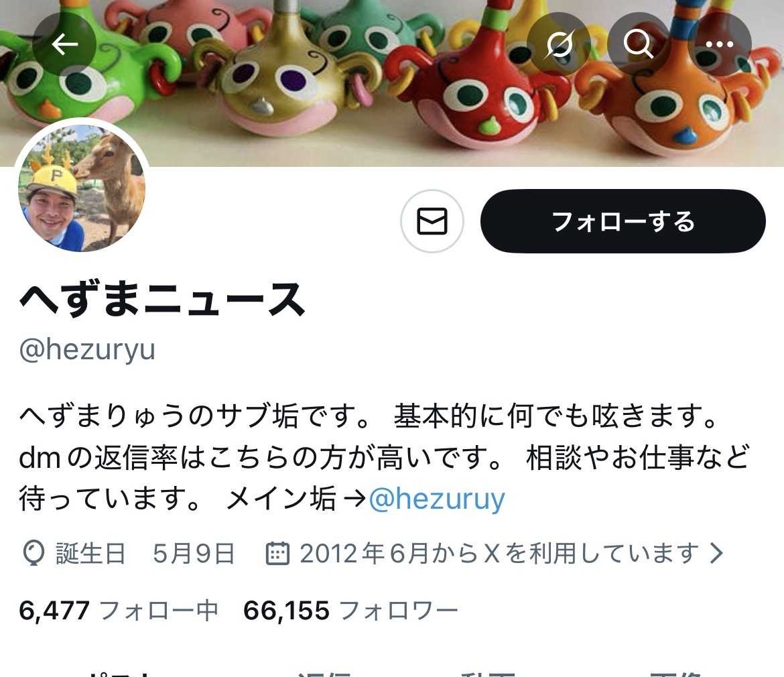View the 6,477 フォロー中 following list
Viewport: 784px width, 677px height.
click(x=119, y=611)
